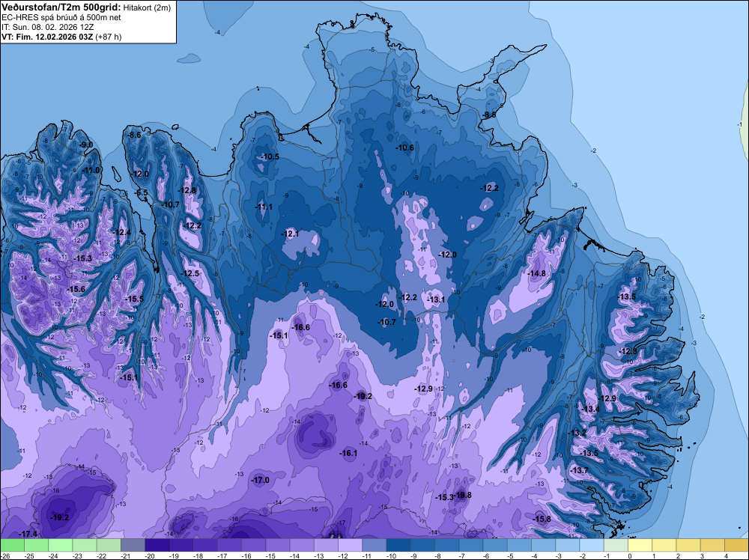This screenshot has width=749, height=560.
Task: Click the -17.0 temperature value on the map
Action: pos(261,481)
